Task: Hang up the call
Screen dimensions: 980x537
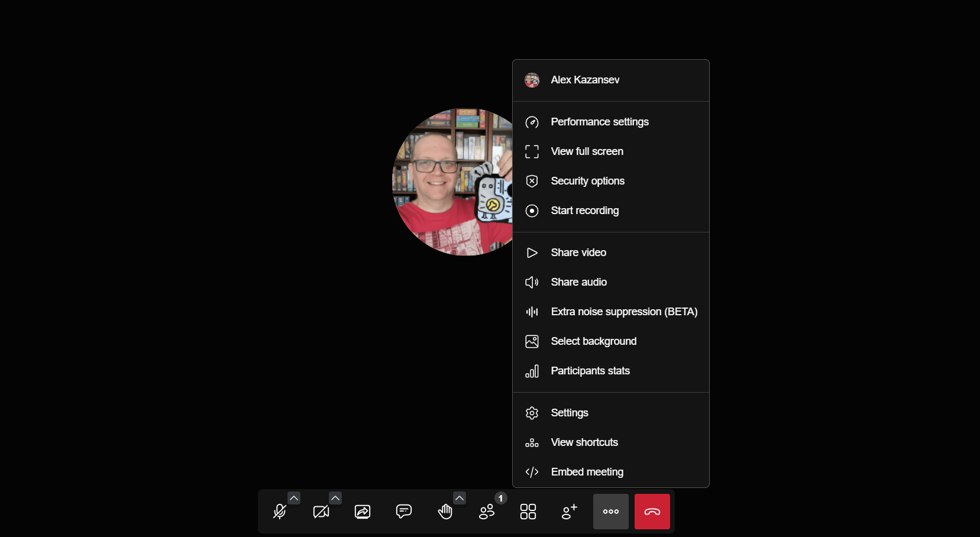Action: click(x=652, y=512)
